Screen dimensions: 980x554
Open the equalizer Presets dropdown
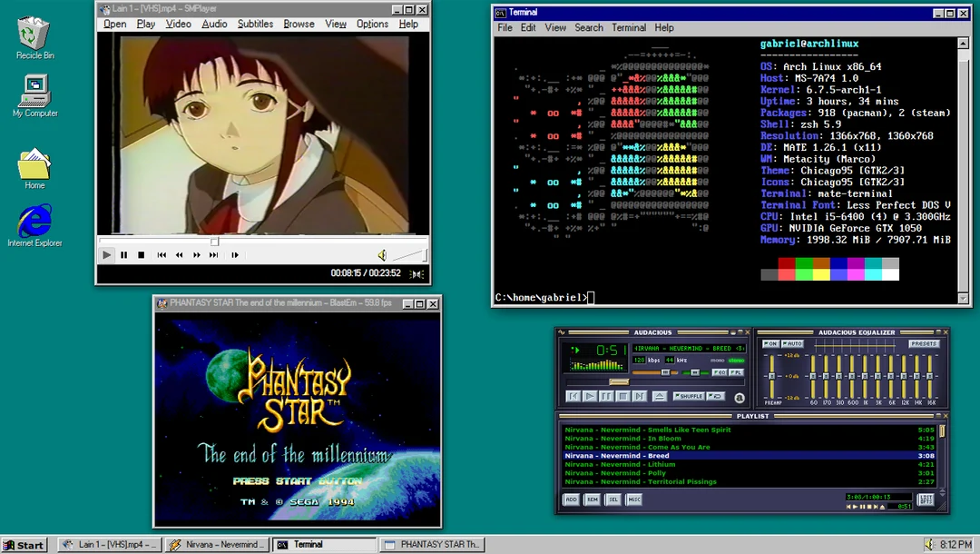coord(924,344)
